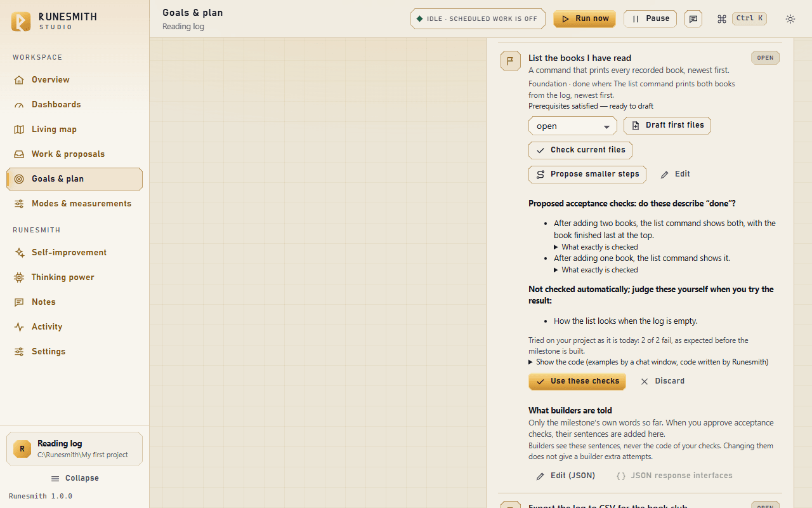
Task: Expand What exactly is checked under one book
Action: point(596,270)
